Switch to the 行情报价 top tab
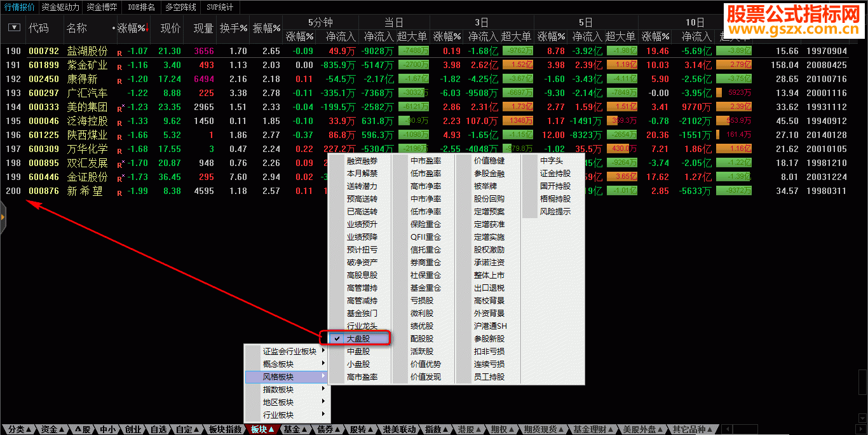Image resolution: width=868 pixels, height=435 pixels. click(20, 7)
